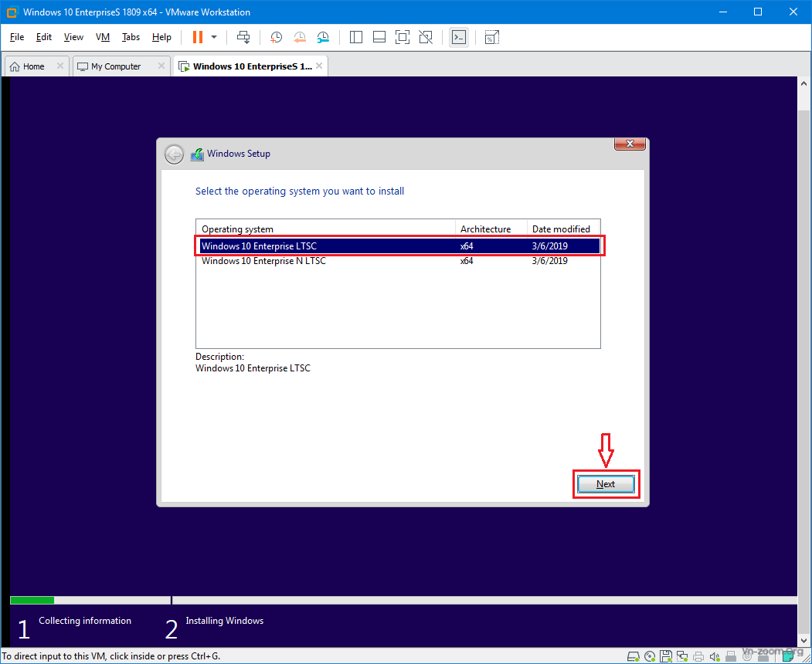Screen dimensions: 812x664
Task: Send Ctrl+Alt+Del to the VM
Action: 243,37
